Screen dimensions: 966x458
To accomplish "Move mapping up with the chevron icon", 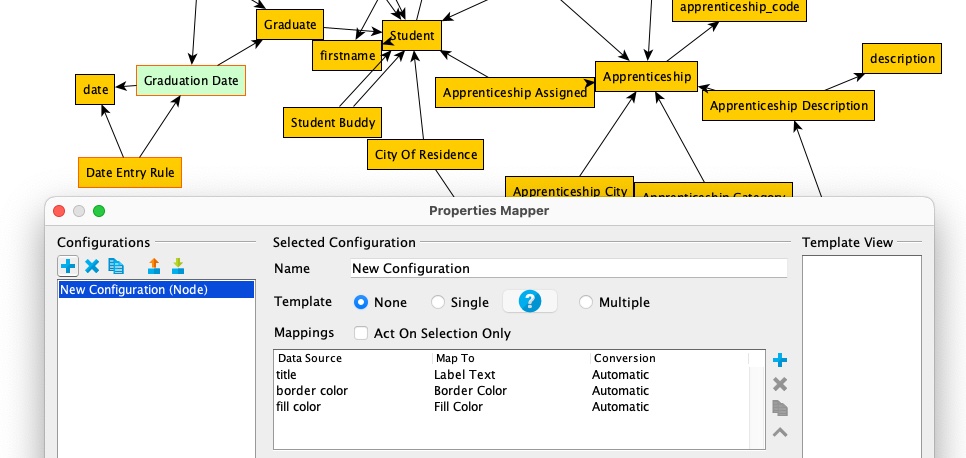I will [x=781, y=432].
